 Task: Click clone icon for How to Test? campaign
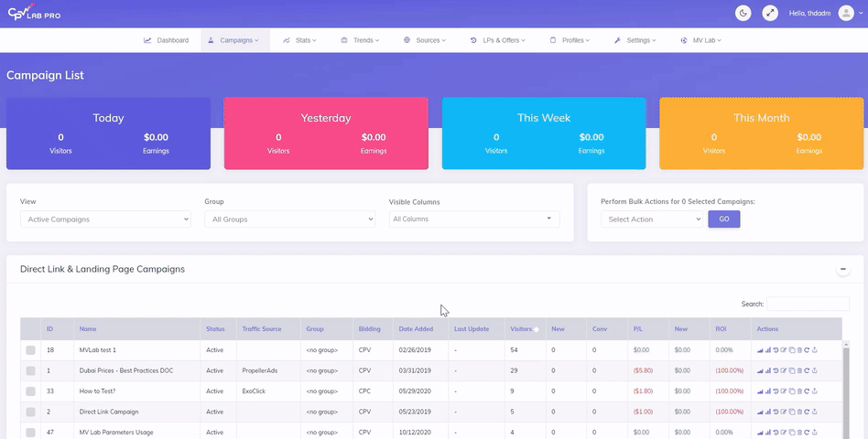[792, 391]
